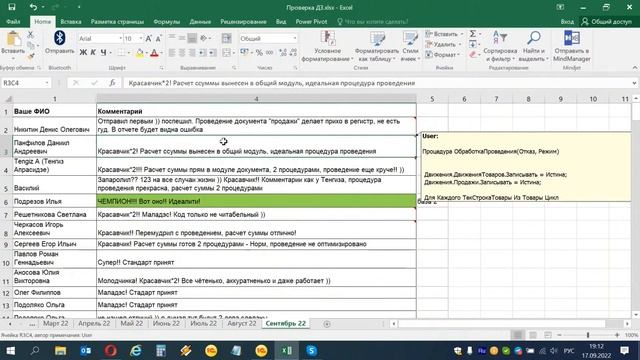Switch to the Вставка ribbon tab
The width and height of the screenshot is (640, 360).
click(x=71, y=22)
